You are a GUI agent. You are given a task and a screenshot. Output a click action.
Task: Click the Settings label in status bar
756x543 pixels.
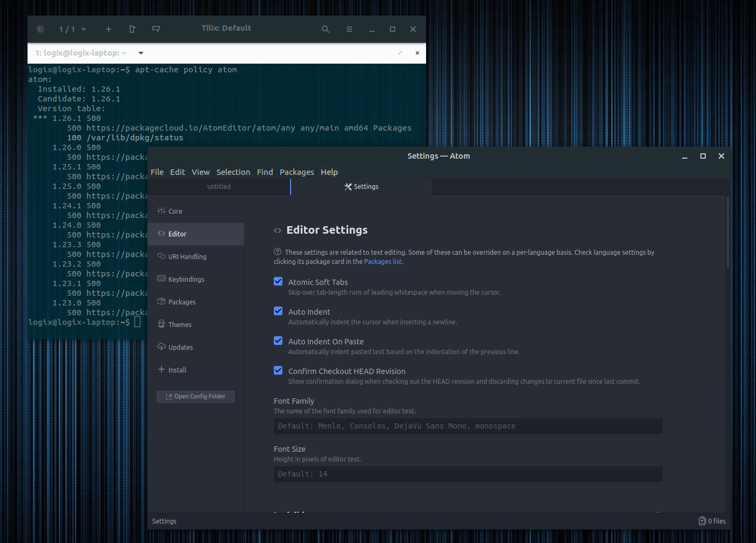(164, 521)
